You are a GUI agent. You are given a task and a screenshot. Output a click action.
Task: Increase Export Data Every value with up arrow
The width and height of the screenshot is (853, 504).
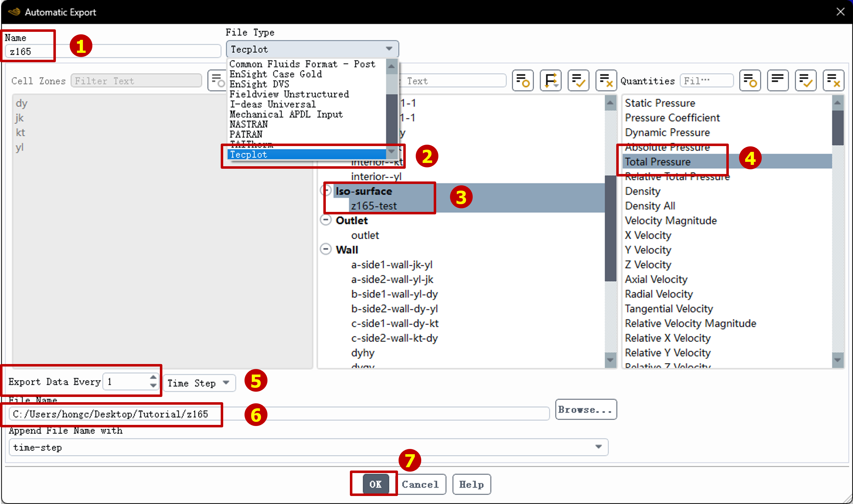[153, 377]
